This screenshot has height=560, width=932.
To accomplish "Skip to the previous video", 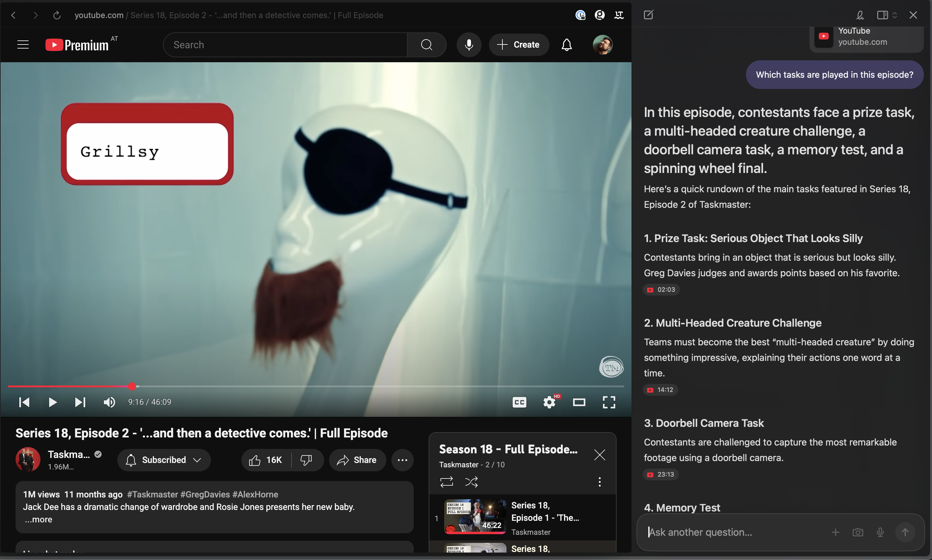I will pos(24,402).
